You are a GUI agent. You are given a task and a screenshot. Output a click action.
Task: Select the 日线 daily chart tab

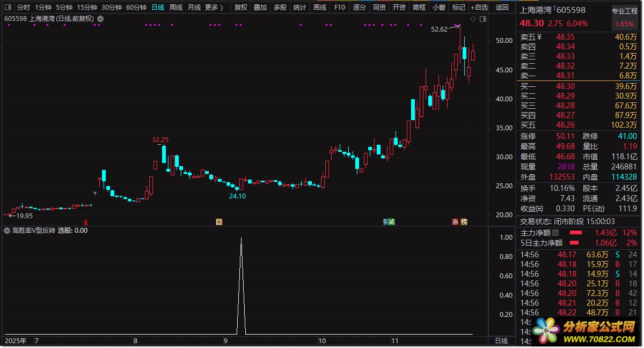coord(158,8)
